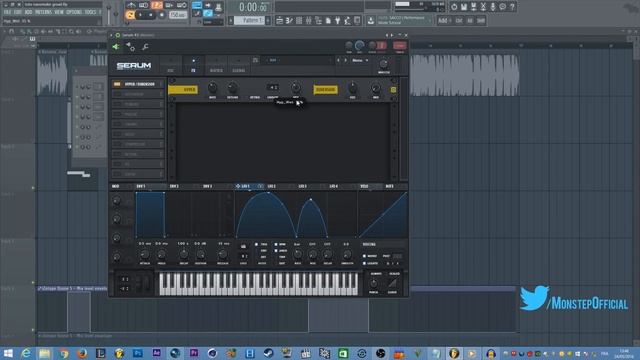Click the Porta knob

coord(374,283)
